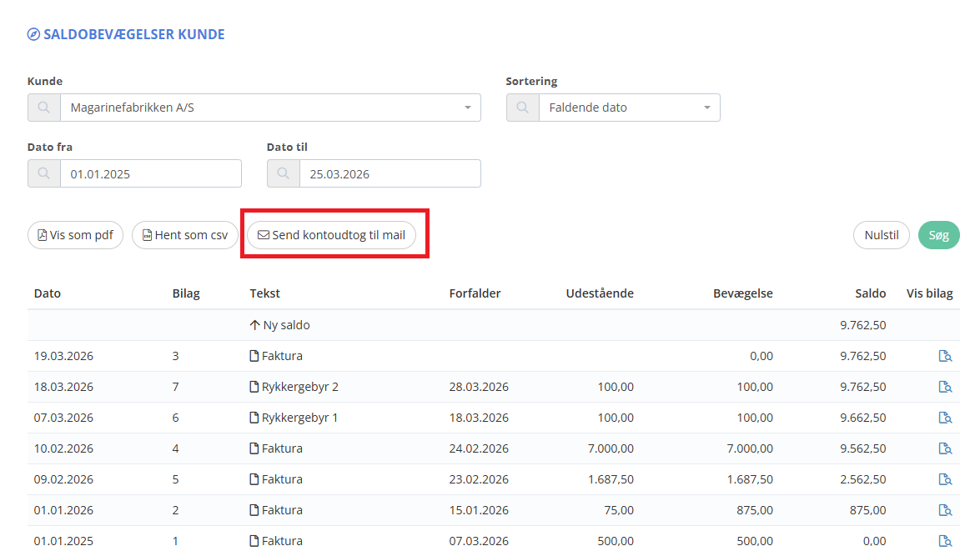
Task: Click the Saldo column header
Action: (870, 293)
